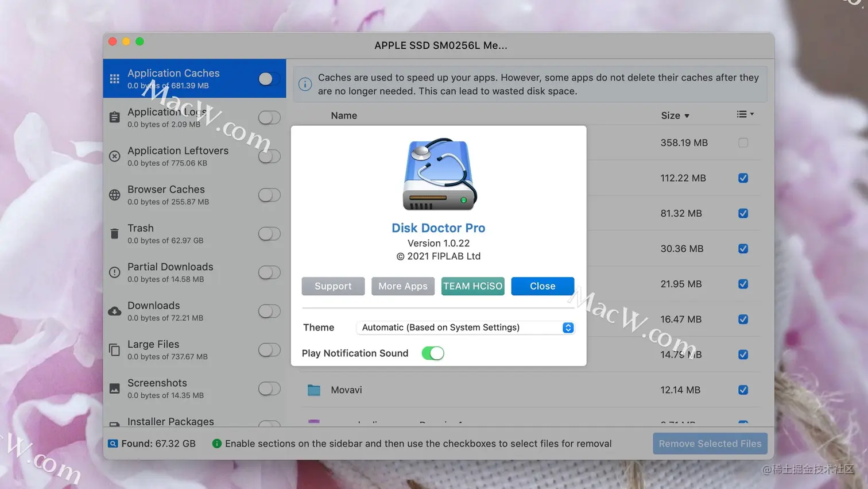Click the magnifier icon next to Found
Viewport: 868px width, 489px height.
coord(113,444)
